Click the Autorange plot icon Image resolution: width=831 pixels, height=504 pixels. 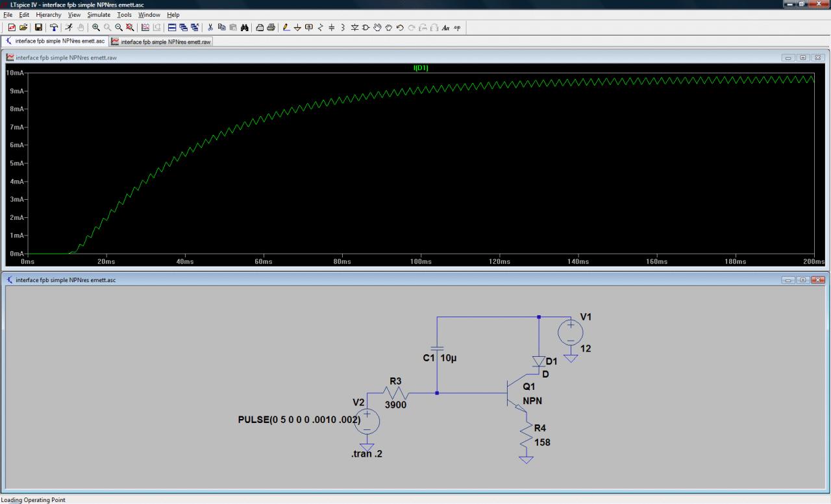click(x=145, y=27)
